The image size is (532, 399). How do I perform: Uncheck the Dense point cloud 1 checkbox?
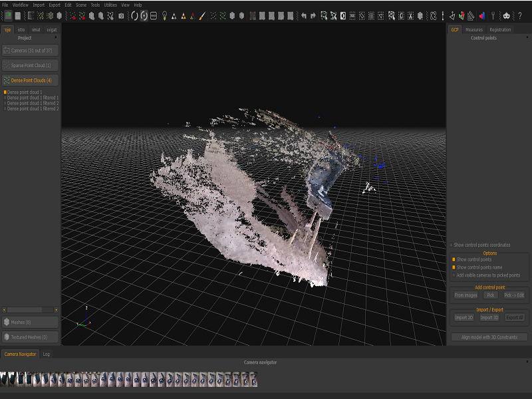[x=5, y=92]
